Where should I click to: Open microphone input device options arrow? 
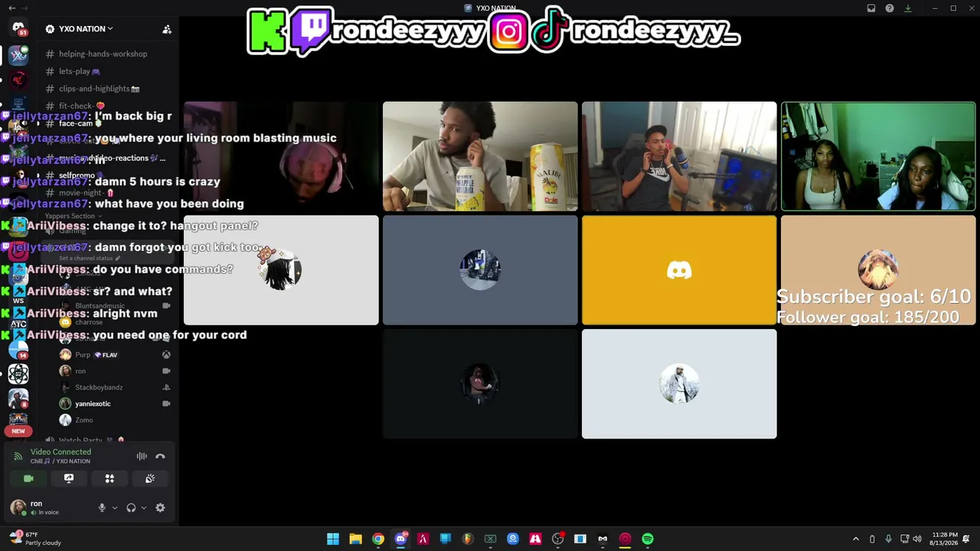(115, 507)
